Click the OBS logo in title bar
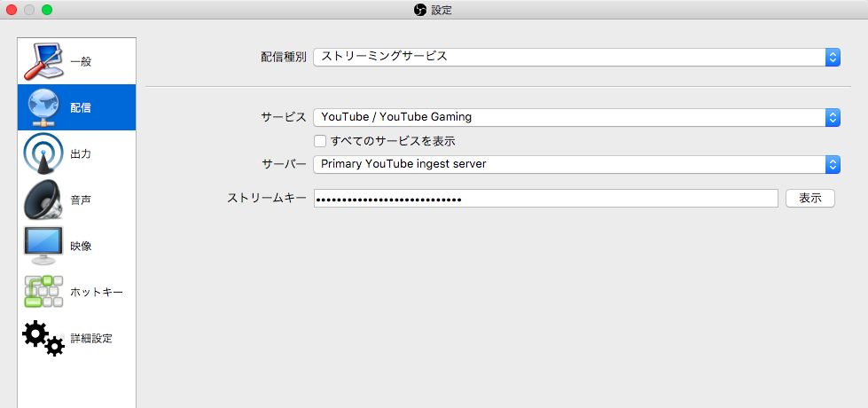 coord(421,10)
